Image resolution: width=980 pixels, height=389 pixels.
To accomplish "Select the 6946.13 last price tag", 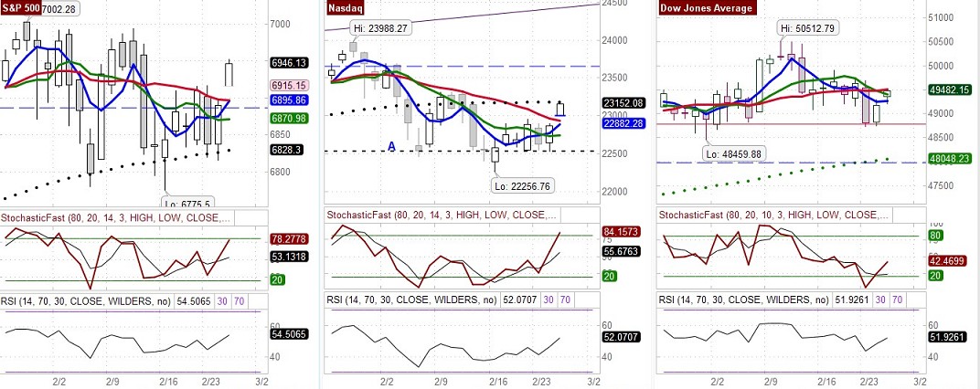I will (x=288, y=63).
